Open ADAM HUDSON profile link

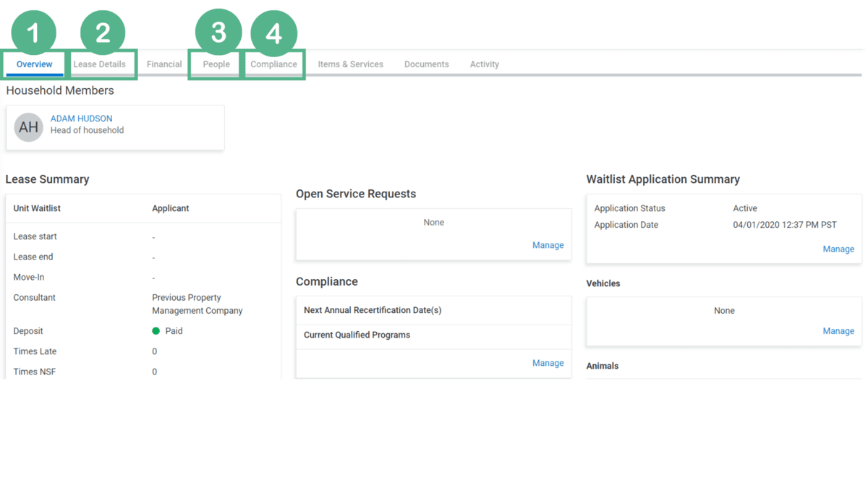[81, 119]
